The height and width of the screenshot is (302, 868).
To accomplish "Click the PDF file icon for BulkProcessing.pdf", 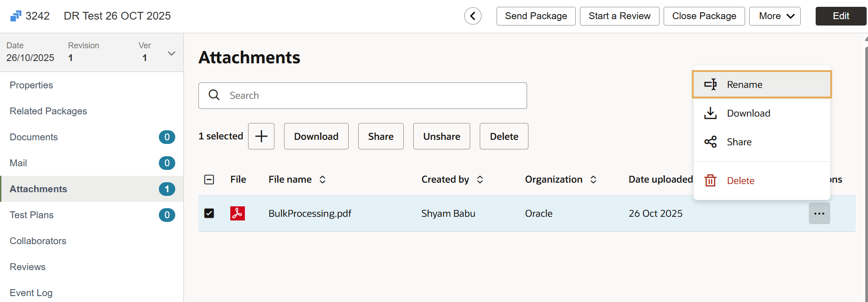I will pos(237,213).
